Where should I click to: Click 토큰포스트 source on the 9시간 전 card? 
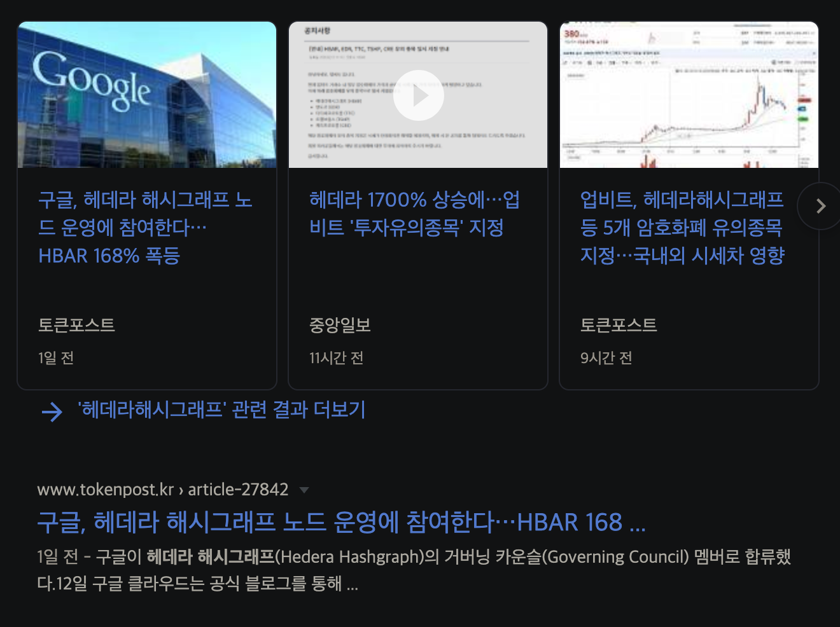tap(619, 325)
